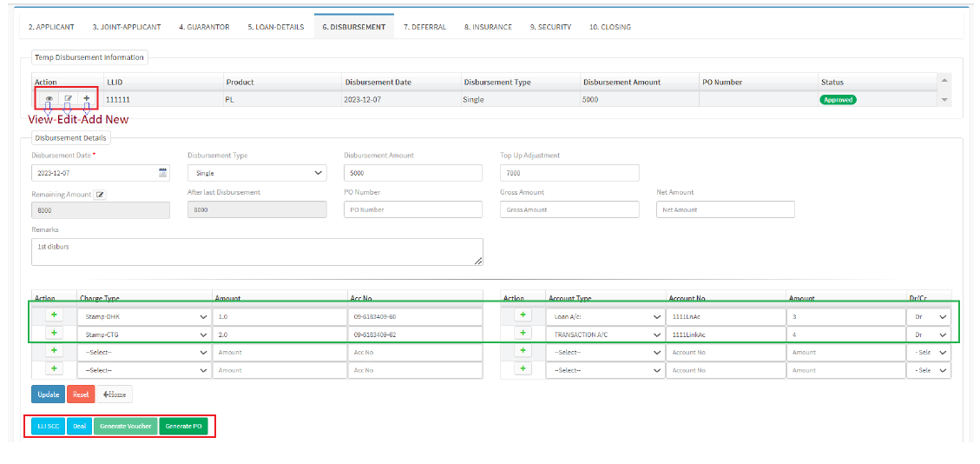The height and width of the screenshot is (464, 980).
Task: Click the PO Number input field
Action: (412, 209)
